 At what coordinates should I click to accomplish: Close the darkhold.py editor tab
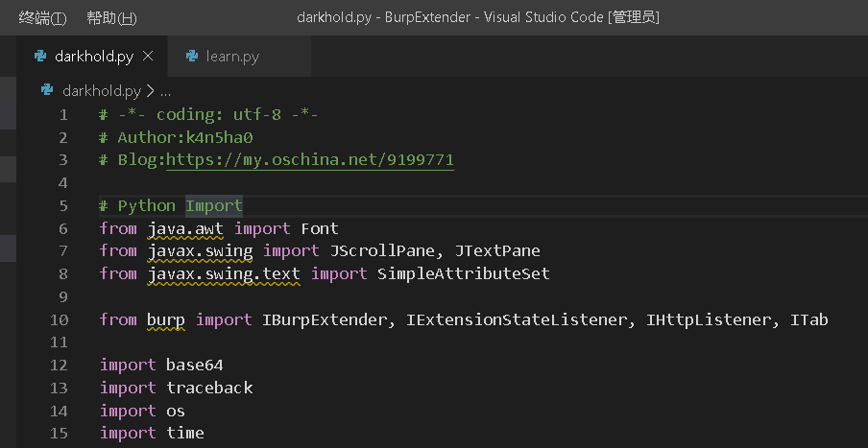148,57
